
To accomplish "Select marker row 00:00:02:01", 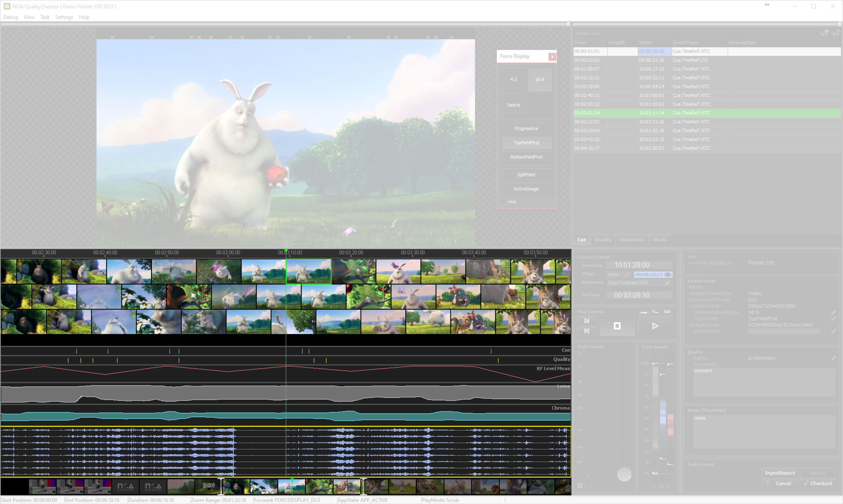I will point(707,60).
